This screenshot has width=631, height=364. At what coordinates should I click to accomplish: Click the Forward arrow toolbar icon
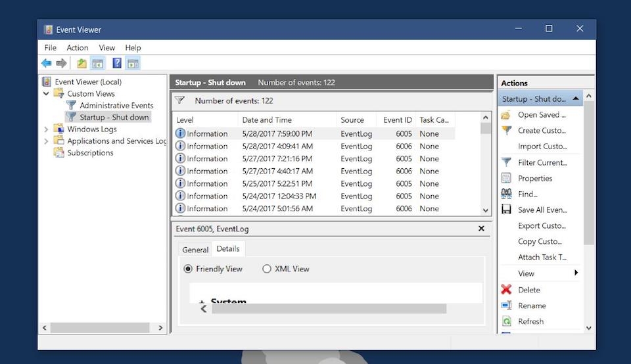62,63
